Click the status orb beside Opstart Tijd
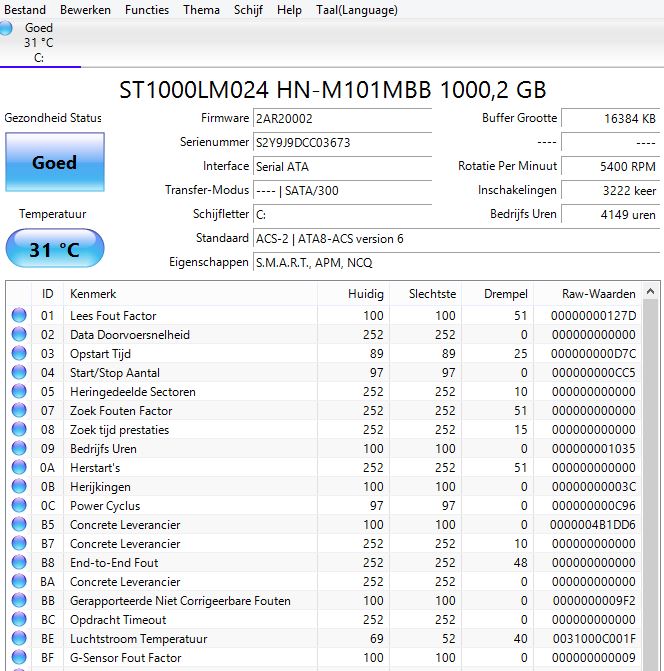The height and width of the screenshot is (671, 664). coord(19,354)
